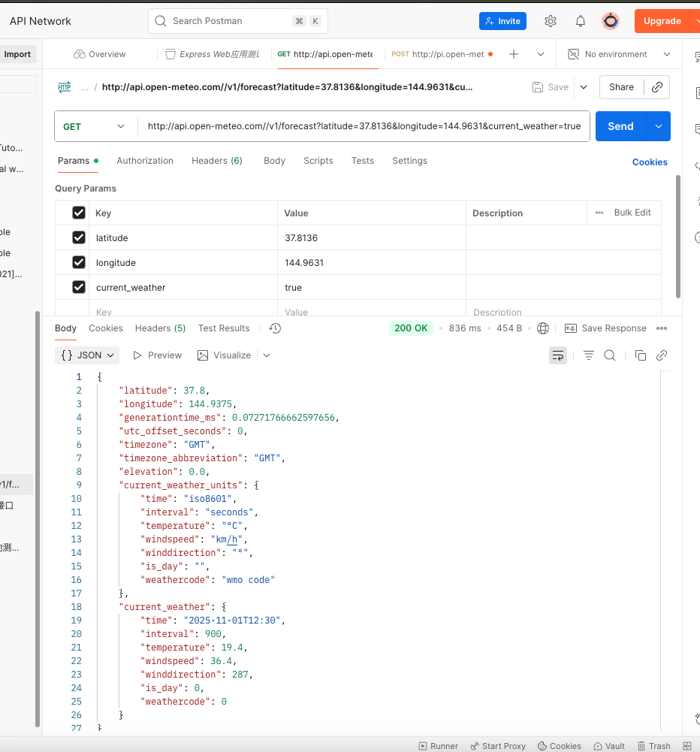Click the Save Response button
The height and width of the screenshot is (752, 700).
(x=605, y=328)
